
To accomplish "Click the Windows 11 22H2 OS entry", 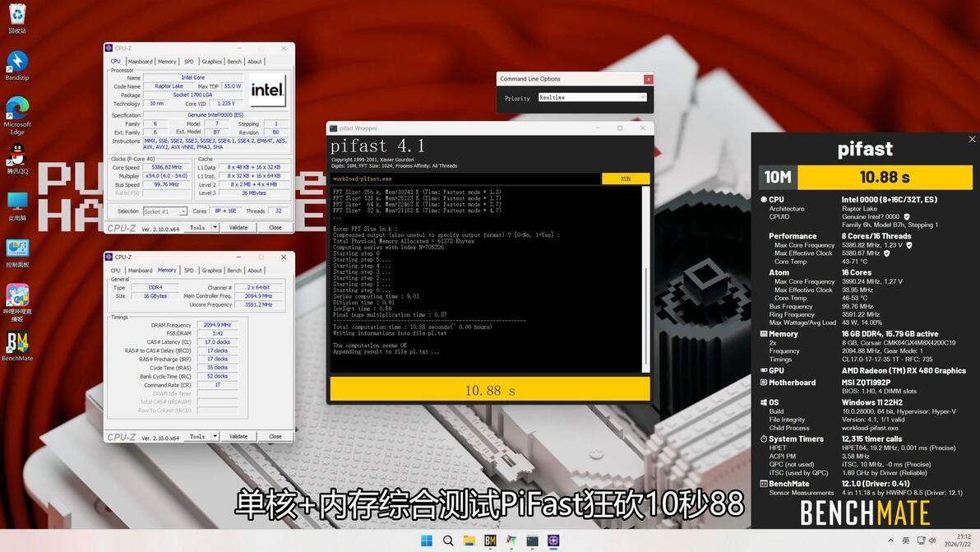I will tap(871, 402).
